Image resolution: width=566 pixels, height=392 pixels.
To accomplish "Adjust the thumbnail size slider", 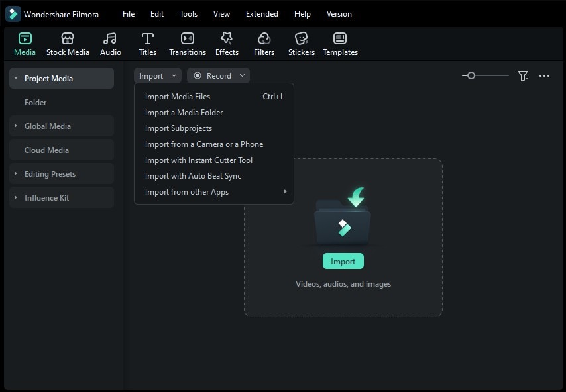I will 471,75.
